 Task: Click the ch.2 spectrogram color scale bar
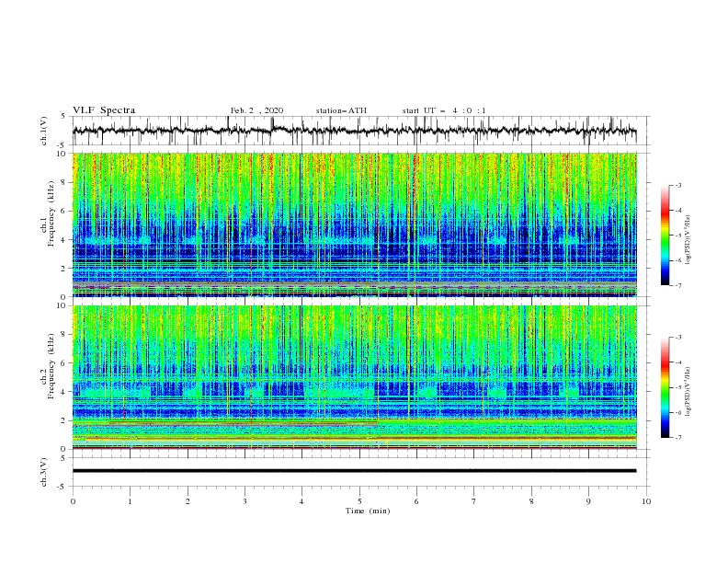665,387
